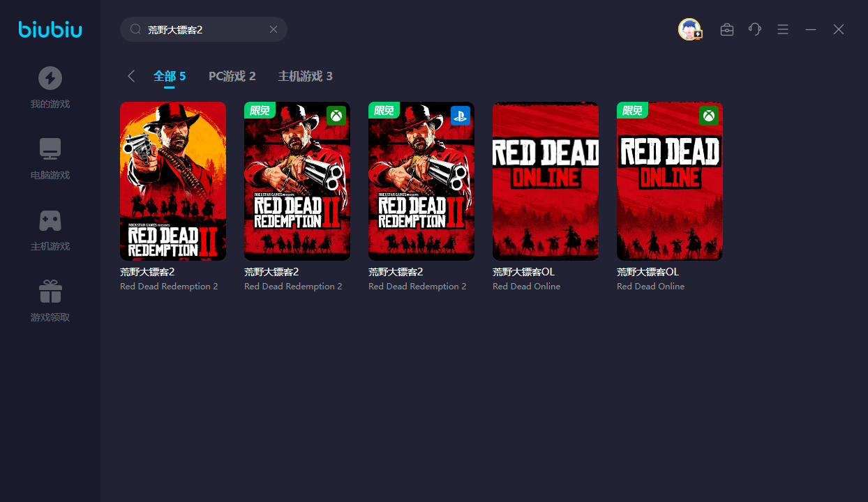Switch to PC游戏 2 tab
The height and width of the screenshot is (502, 868).
(232, 76)
